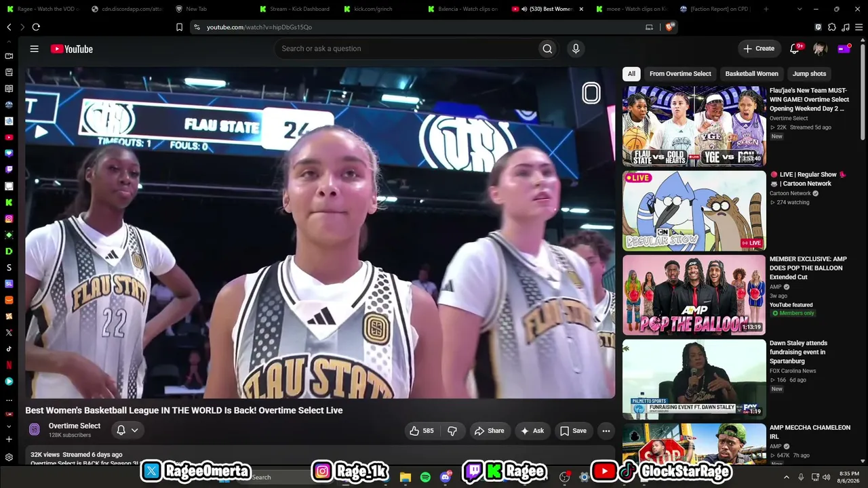Share the video
Image resolution: width=868 pixels, height=488 pixels.
pos(489,431)
